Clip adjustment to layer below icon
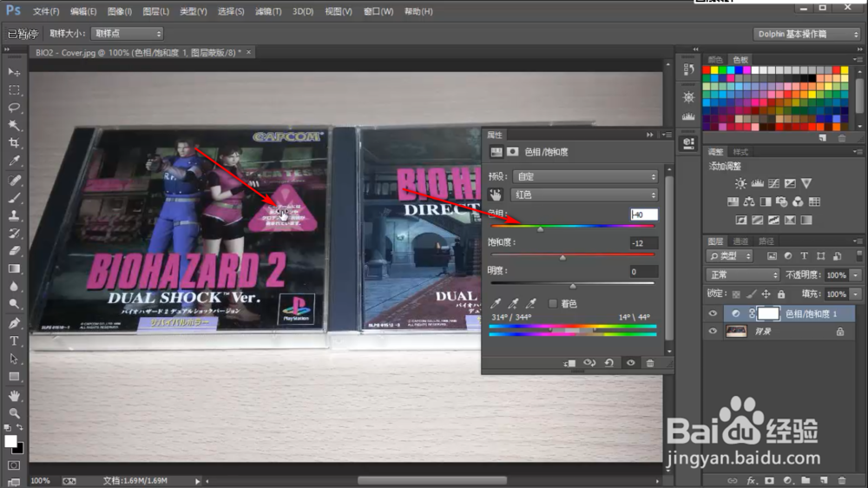Screen dimensions: 868x488 tap(569, 363)
